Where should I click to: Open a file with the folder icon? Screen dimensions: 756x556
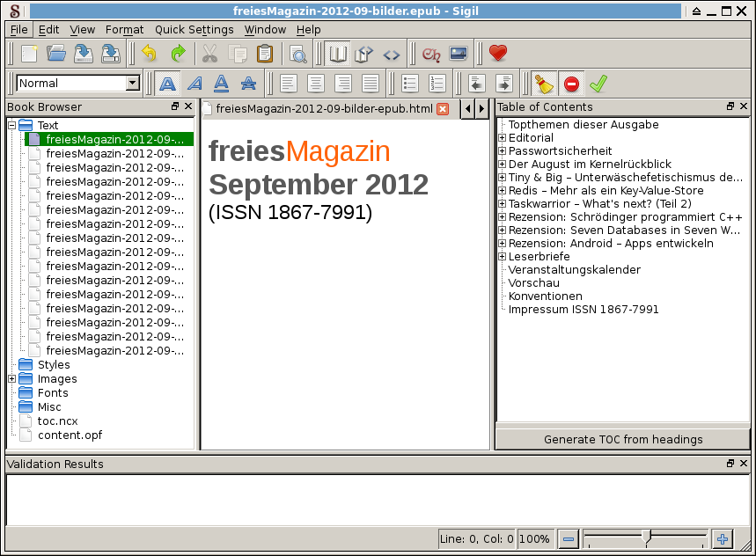(x=56, y=54)
